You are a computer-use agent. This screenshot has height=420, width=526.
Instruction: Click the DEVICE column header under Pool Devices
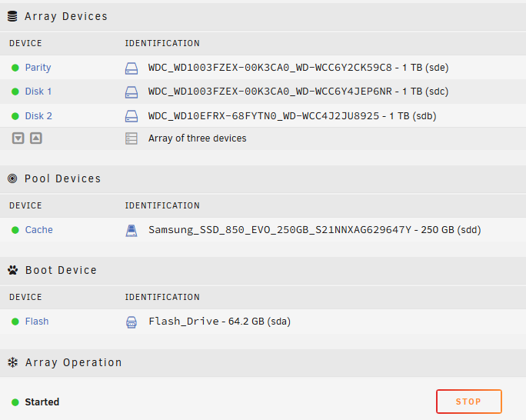pyautogui.click(x=25, y=205)
